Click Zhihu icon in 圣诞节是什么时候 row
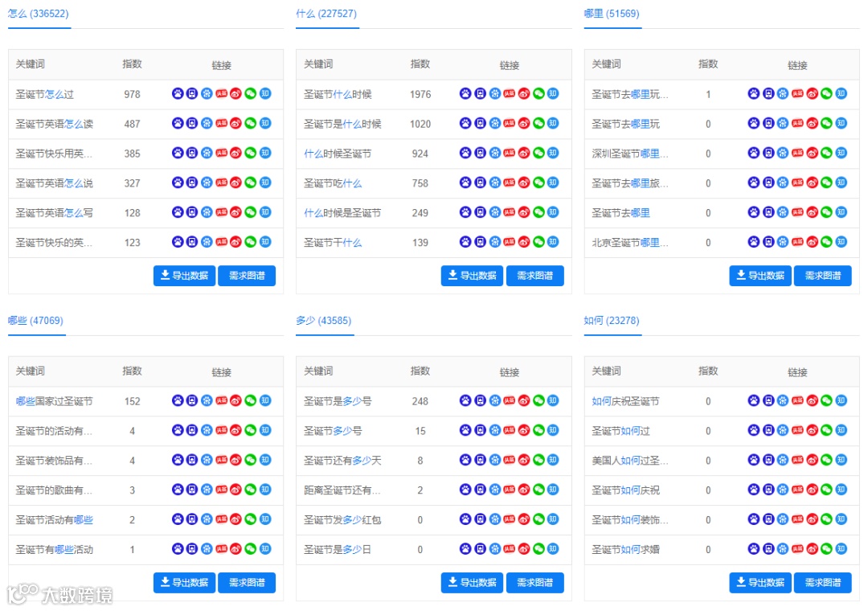868x611 pixels. click(x=553, y=123)
